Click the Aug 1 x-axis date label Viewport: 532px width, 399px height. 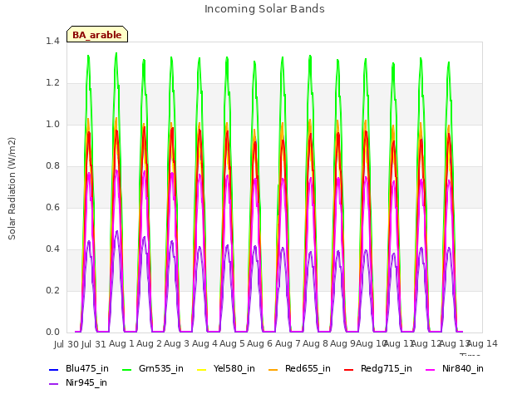pos(121,343)
